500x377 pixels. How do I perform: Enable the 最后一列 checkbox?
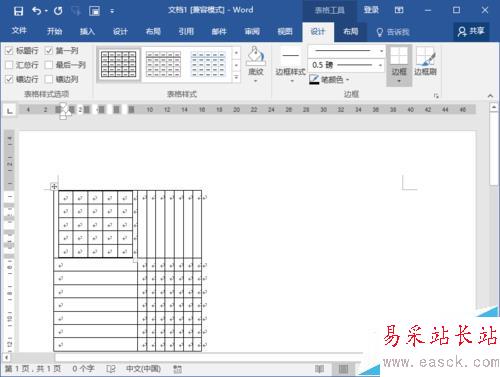point(49,65)
